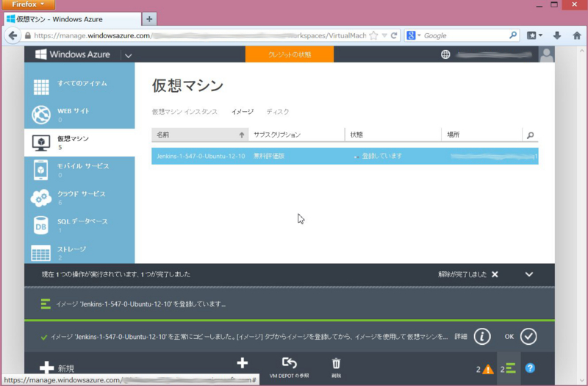Screen dimensions: 588x386
Task: Click 状態 column header
Action: click(393, 135)
